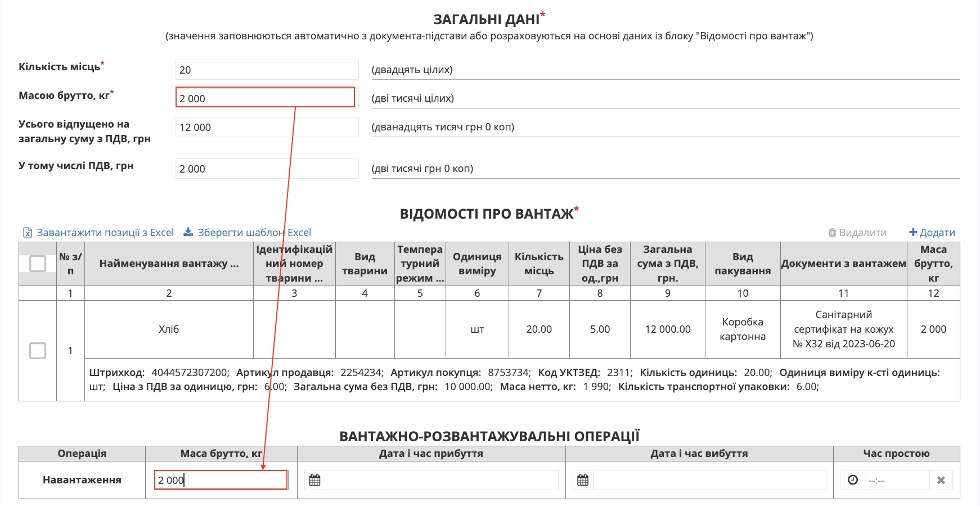Image resolution: width=980 pixels, height=507 pixels.
Task: Click the 'Одиниця виміру' column header
Action: (477, 264)
